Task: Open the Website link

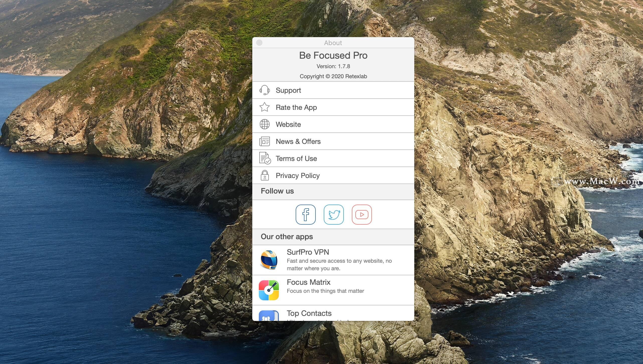Action: tap(333, 124)
